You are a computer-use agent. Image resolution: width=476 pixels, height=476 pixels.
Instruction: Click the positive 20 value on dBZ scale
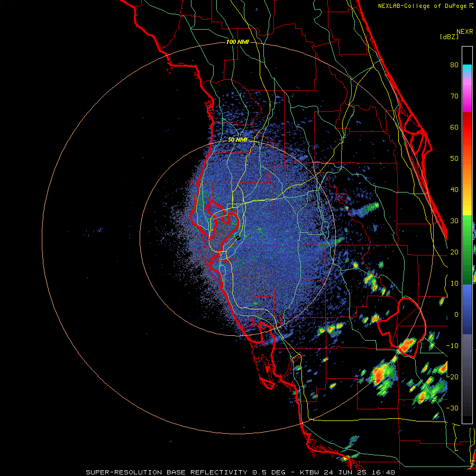454,252
